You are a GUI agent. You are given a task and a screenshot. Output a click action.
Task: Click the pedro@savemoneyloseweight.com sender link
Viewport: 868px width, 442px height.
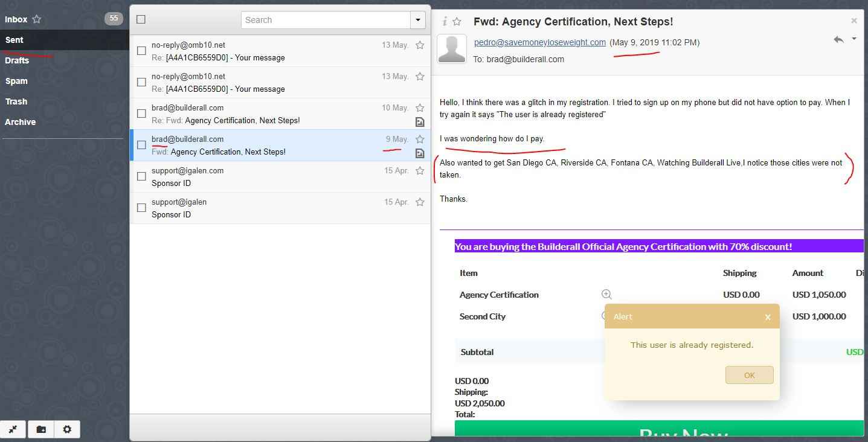pos(539,42)
